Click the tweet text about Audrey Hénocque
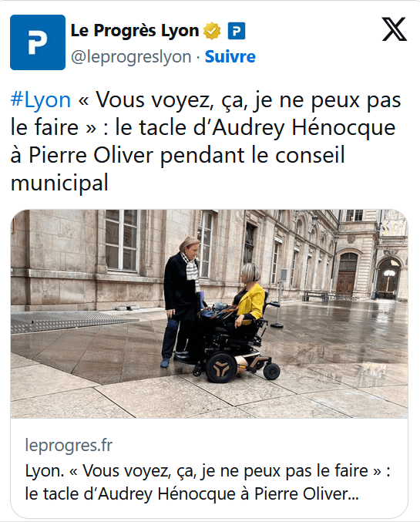 point(205,141)
